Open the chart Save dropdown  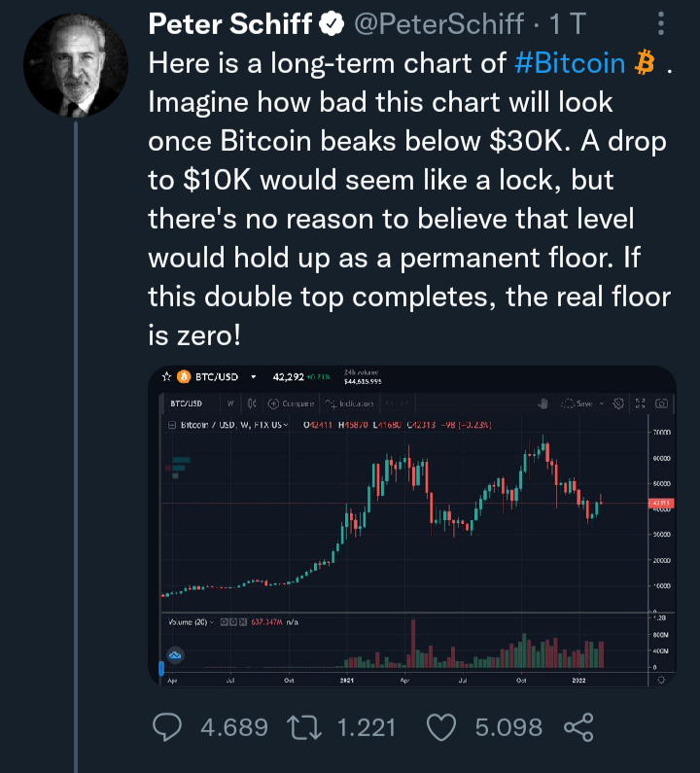click(602, 404)
